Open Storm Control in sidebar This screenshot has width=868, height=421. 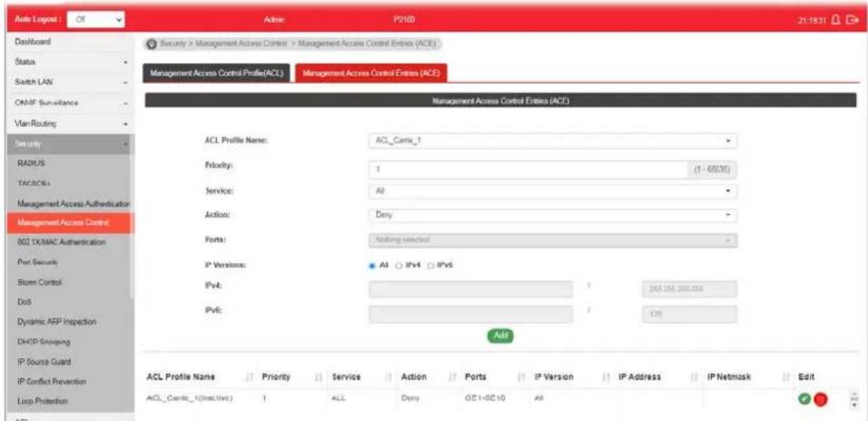pyautogui.click(x=39, y=282)
